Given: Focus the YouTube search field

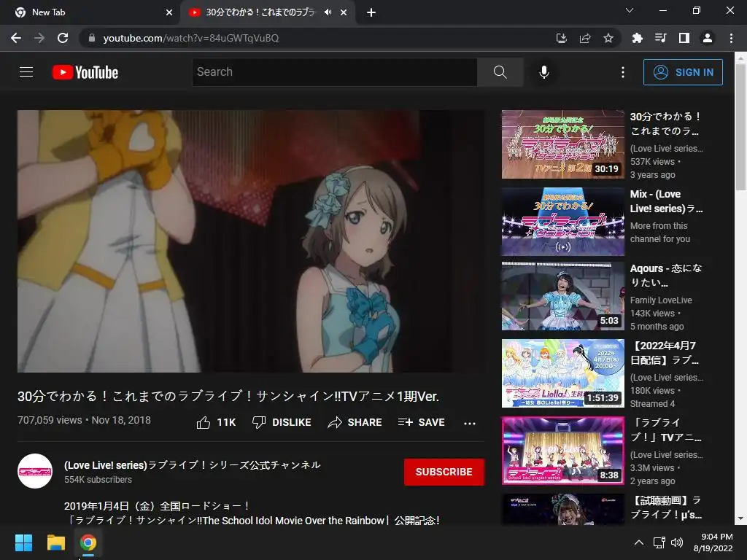Looking at the screenshot, I should point(334,72).
